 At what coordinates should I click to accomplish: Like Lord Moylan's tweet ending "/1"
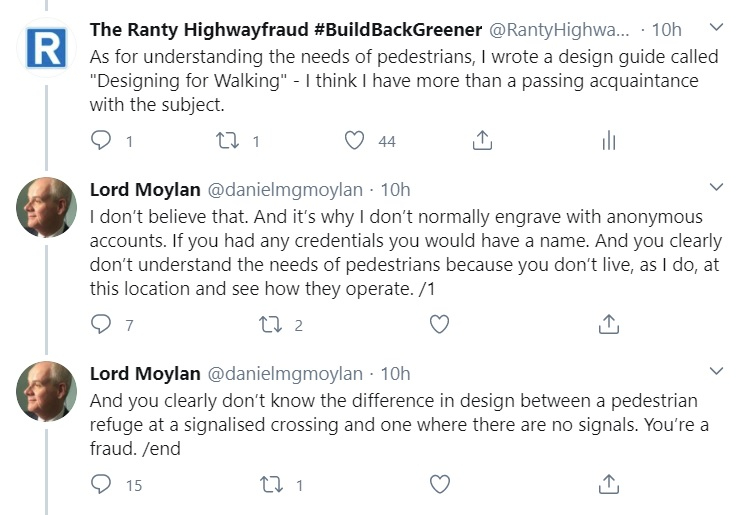coord(439,324)
